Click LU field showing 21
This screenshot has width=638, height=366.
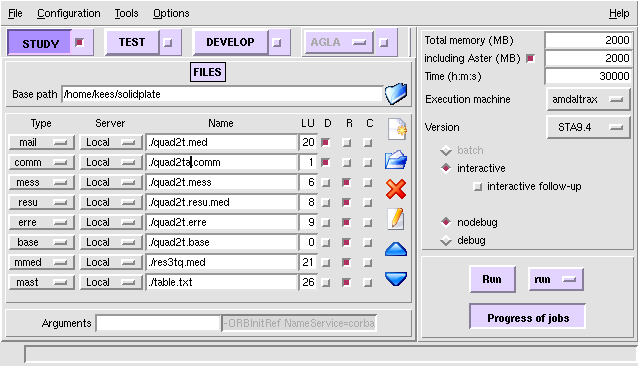tap(308, 262)
